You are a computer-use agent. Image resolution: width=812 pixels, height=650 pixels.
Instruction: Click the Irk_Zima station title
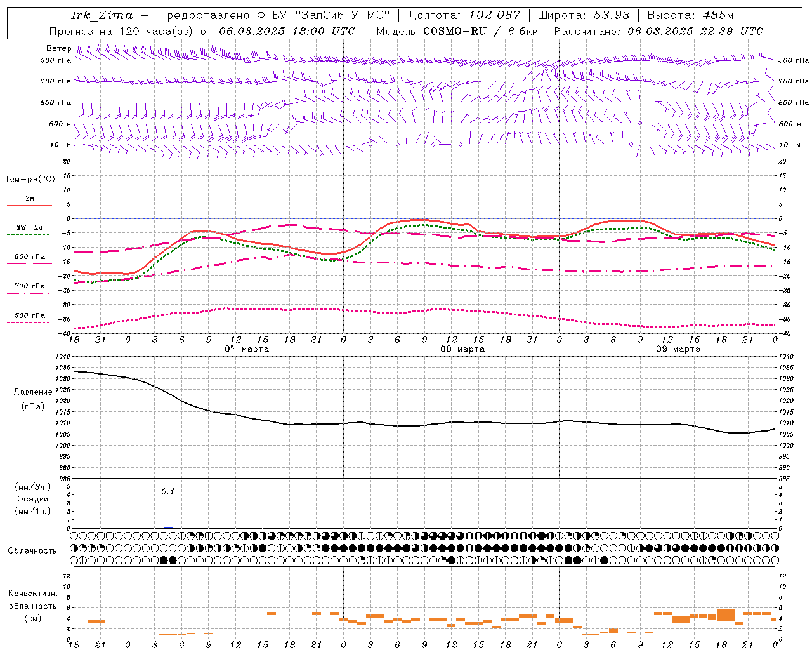102,15
